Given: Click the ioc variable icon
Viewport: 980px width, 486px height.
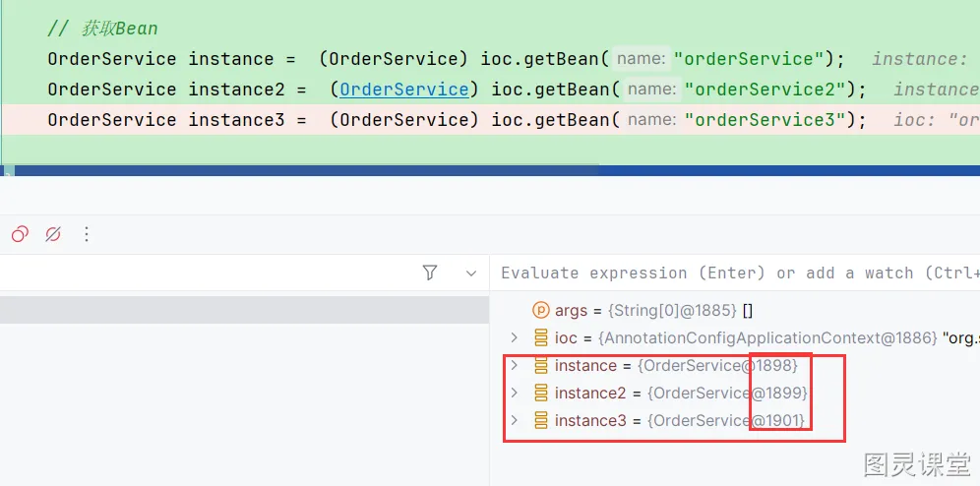Looking at the screenshot, I should tap(540, 337).
